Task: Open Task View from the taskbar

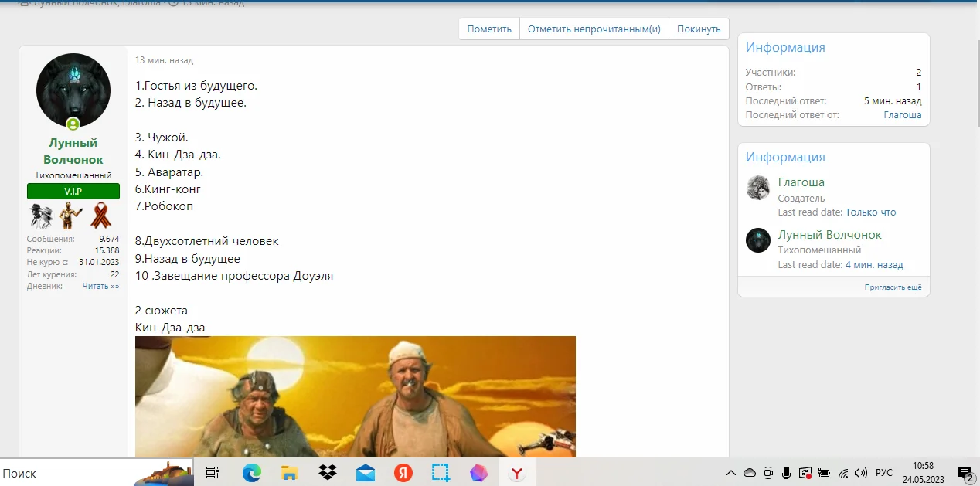Action: (213, 473)
